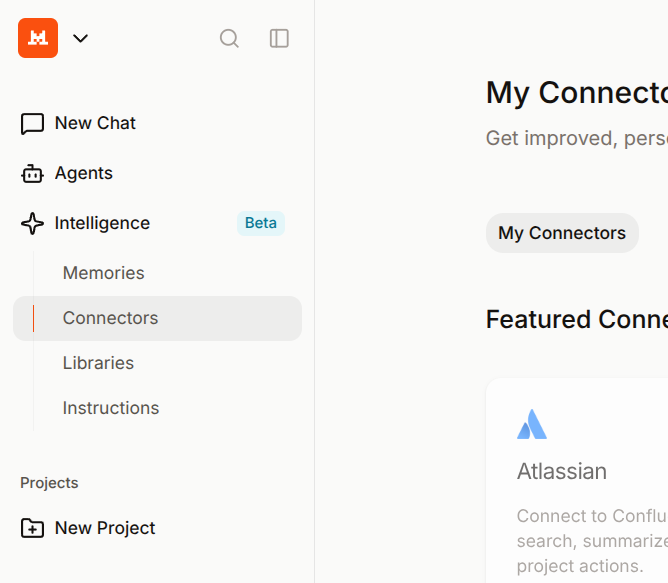This screenshot has height=583, width=668.
Task: Create a New Project
Action: [105, 528]
